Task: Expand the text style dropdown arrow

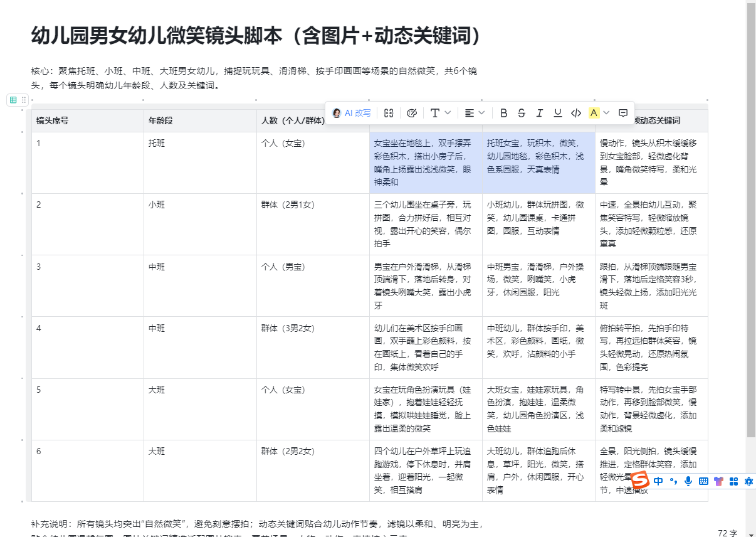Action: 448,113
